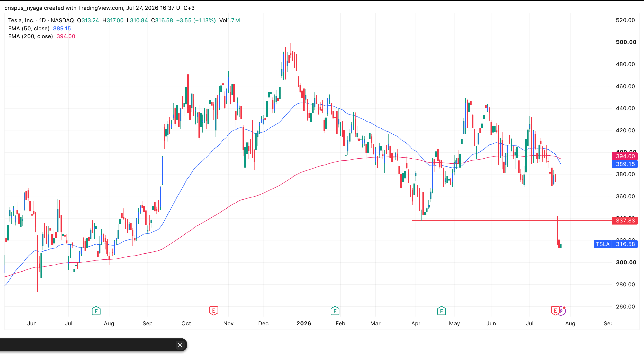This screenshot has width=644, height=354.
Task: Click the green earnings marker between Apr and May
Action: pyautogui.click(x=441, y=311)
